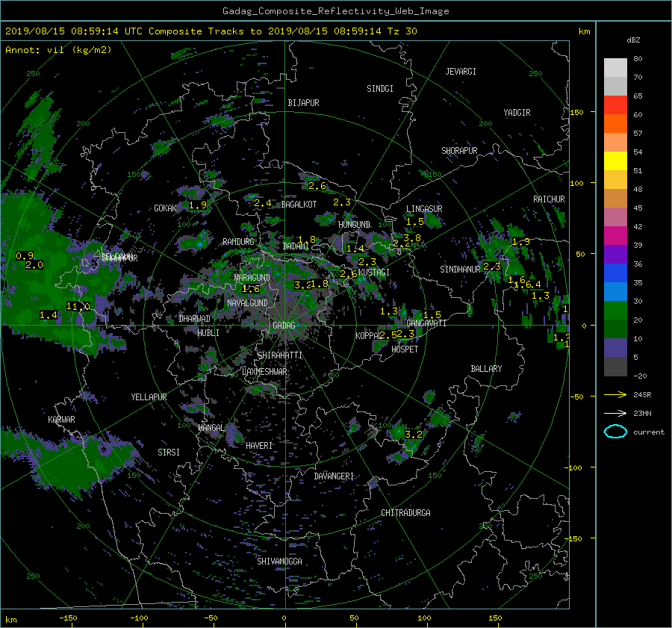Click the yellow 24SR track arrow legend icon
Viewport: 672px width, 628px height.
pos(615,394)
